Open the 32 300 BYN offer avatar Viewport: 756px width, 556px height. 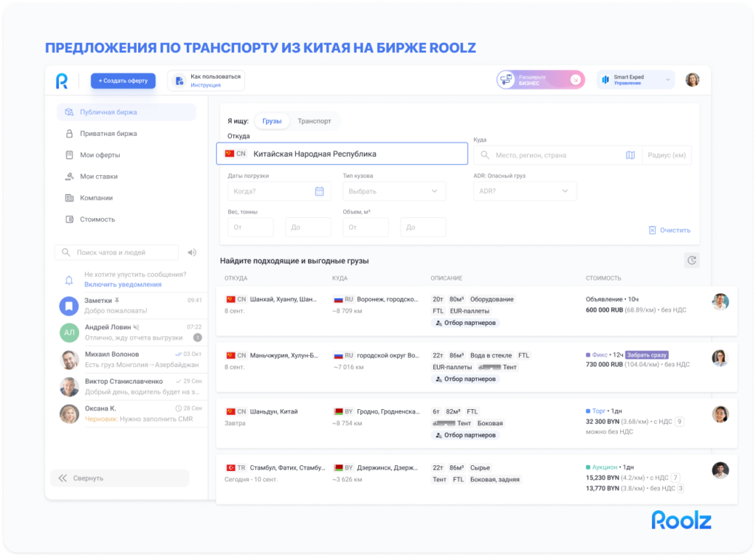tap(720, 414)
